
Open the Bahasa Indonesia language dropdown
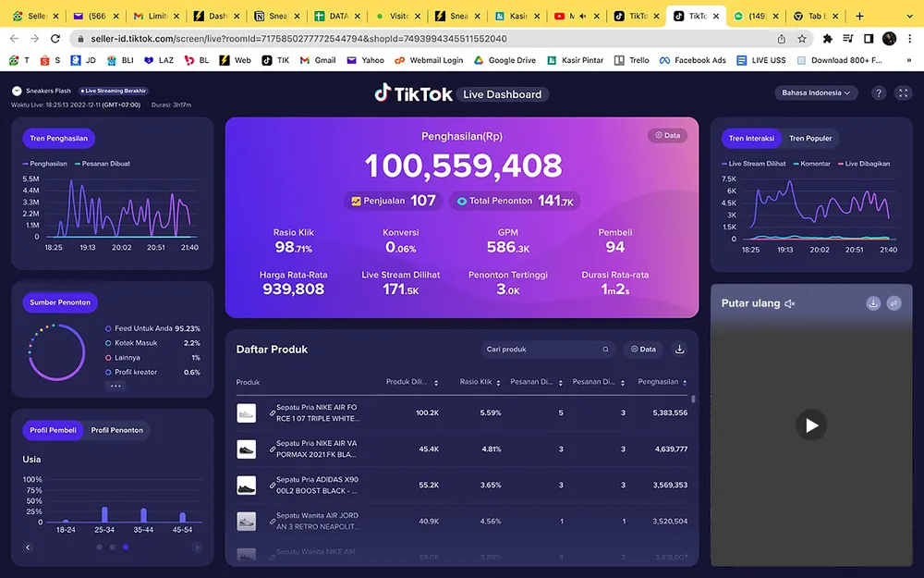click(816, 93)
